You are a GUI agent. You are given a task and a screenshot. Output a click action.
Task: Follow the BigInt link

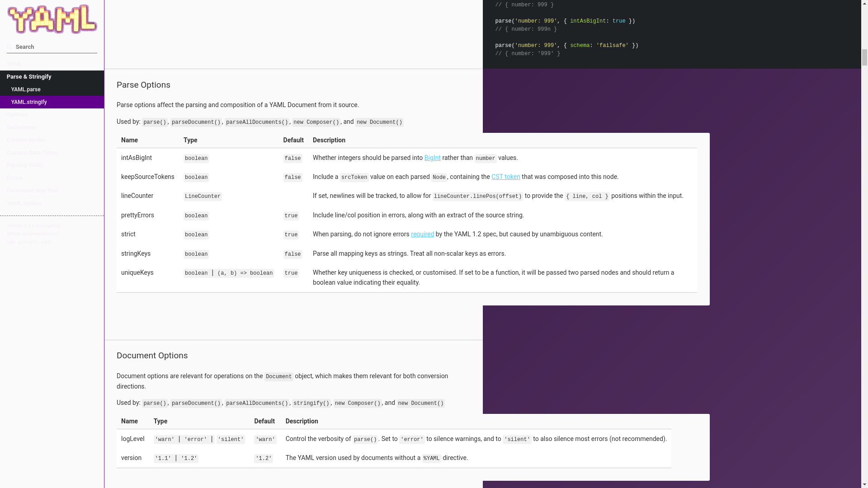point(432,158)
